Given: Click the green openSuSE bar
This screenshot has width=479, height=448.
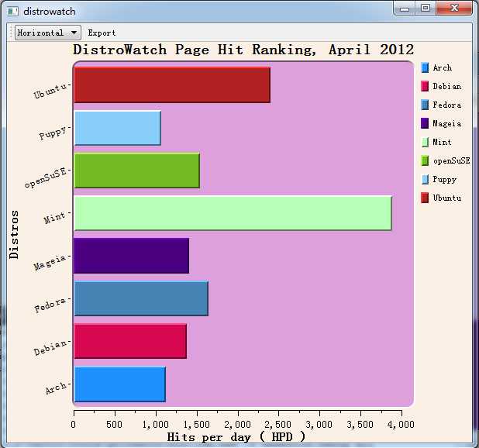Looking at the screenshot, I should pos(137,171).
